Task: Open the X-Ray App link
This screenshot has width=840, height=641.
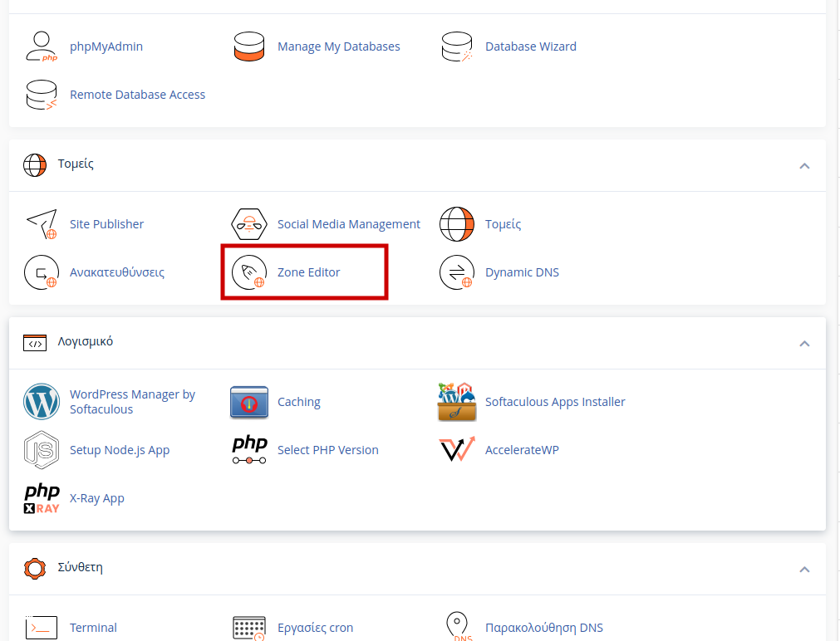Action: (97, 498)
